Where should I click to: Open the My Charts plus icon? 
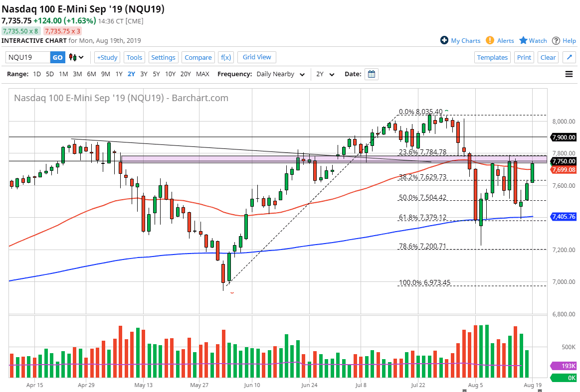coord(444,40)
